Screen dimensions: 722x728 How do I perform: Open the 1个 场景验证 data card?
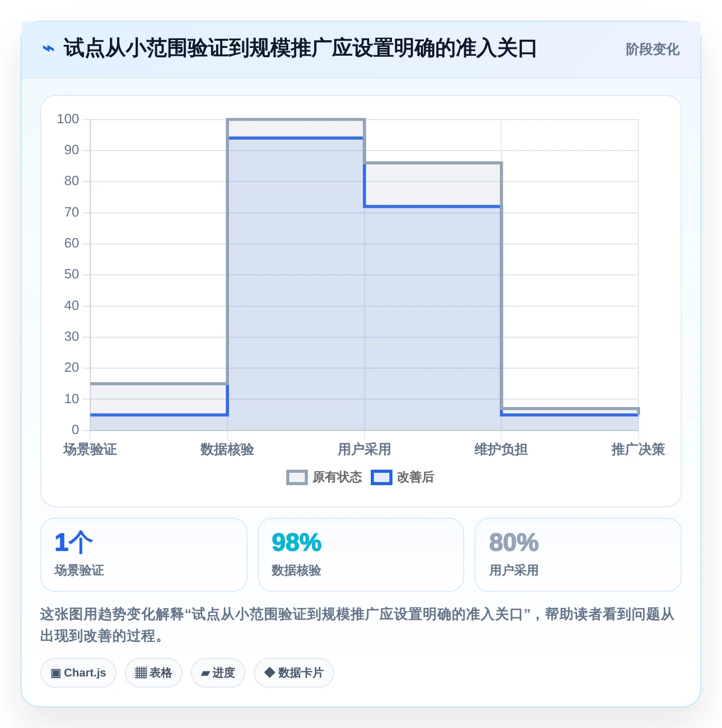click(x=144, y=555)
